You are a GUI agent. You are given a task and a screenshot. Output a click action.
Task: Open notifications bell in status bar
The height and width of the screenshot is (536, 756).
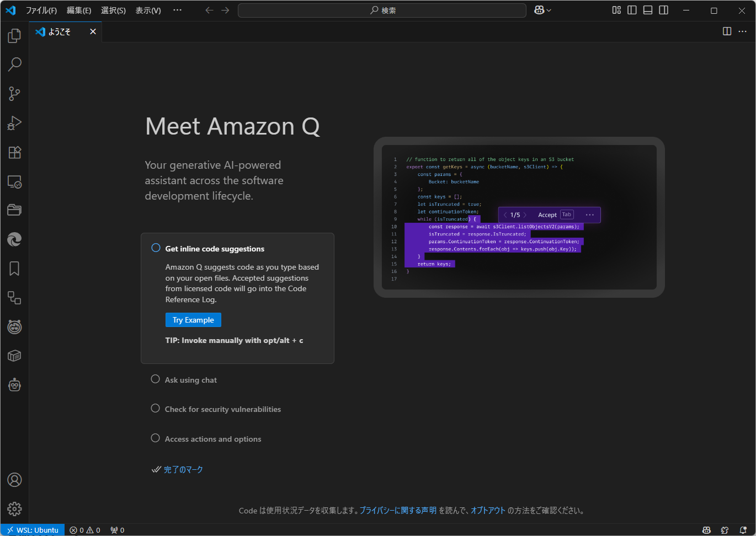coord(743,530)
